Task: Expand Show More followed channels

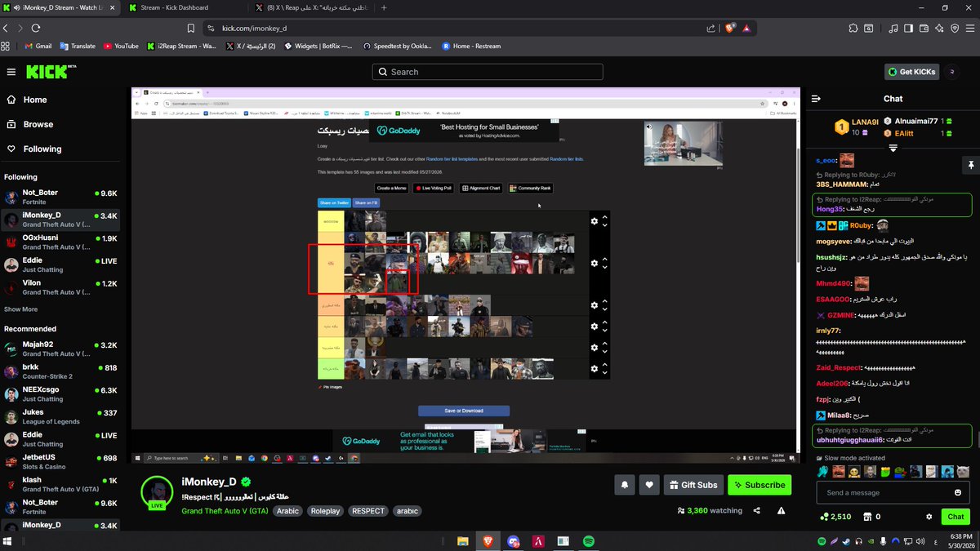Action: pos(20,309)
